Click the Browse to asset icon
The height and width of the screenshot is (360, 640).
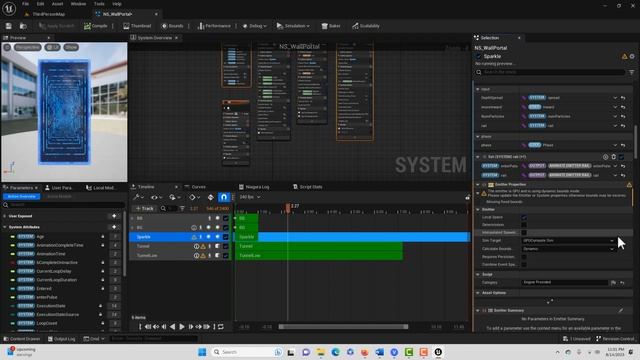point(23,26)
